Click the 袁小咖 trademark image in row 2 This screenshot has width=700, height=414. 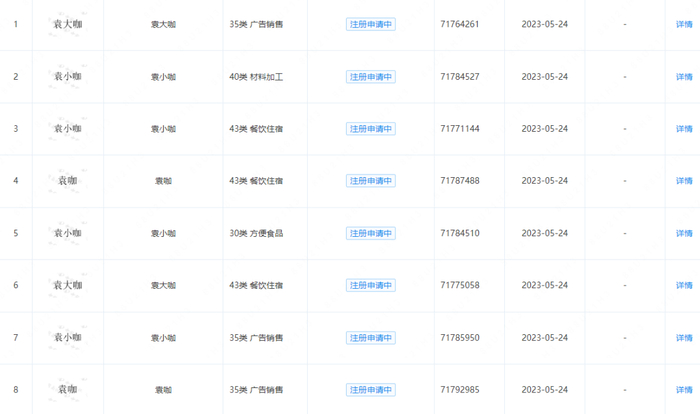[68, 76]
